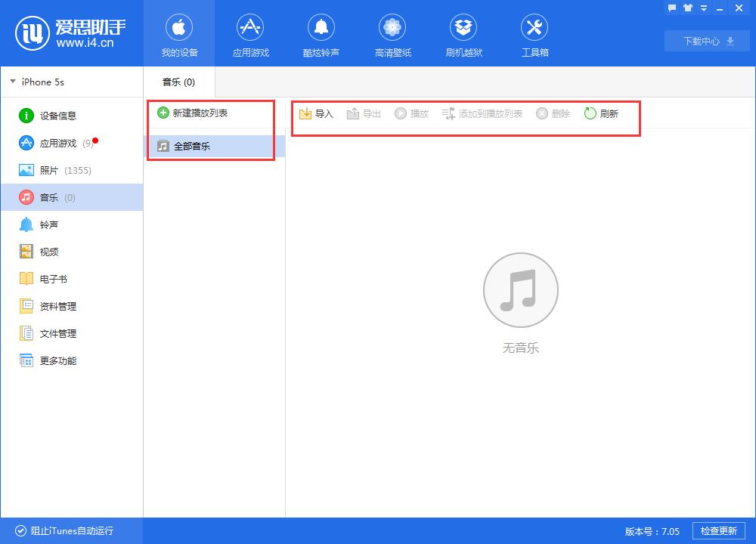Create a new playlist via 新建播放列表

(202, 112)
